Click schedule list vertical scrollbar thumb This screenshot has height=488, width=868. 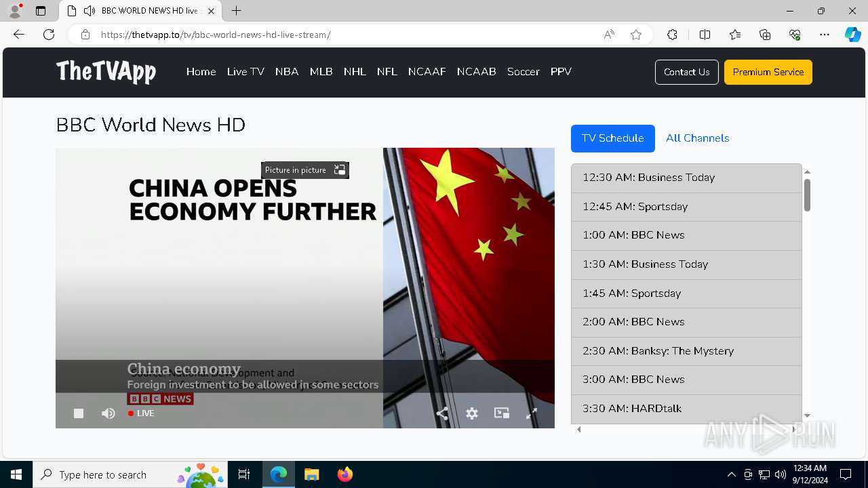(x=807, y=195)
